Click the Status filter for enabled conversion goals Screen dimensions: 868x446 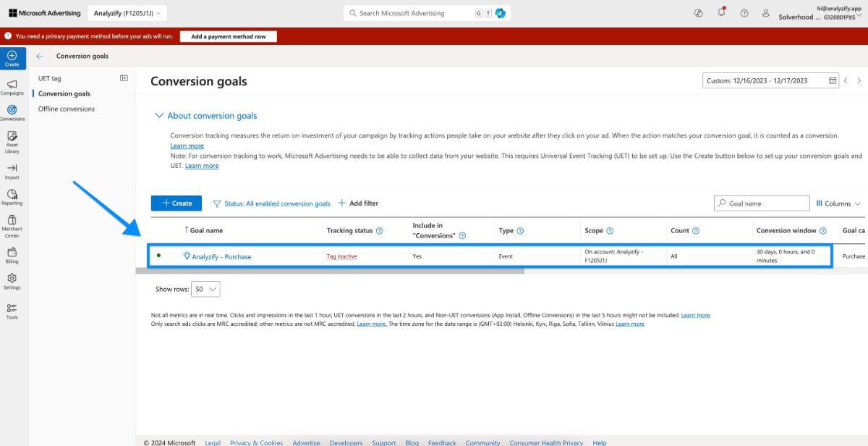271,203
